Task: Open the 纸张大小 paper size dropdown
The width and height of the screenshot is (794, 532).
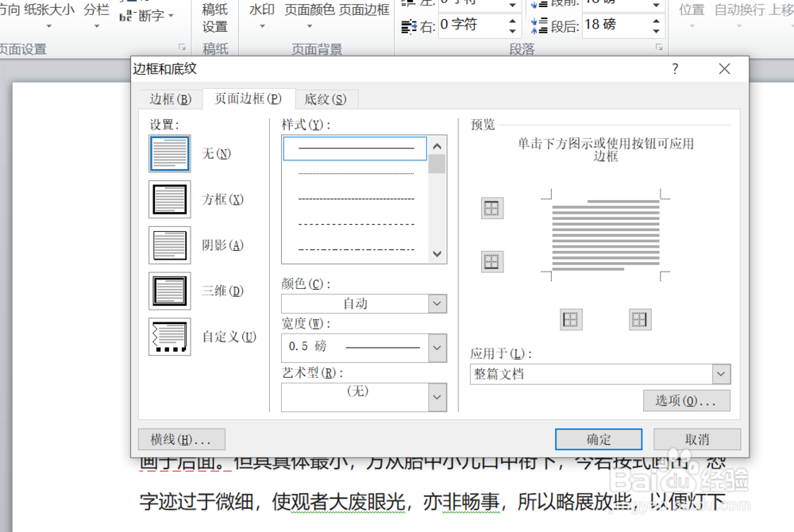Action: coord(49,15)
